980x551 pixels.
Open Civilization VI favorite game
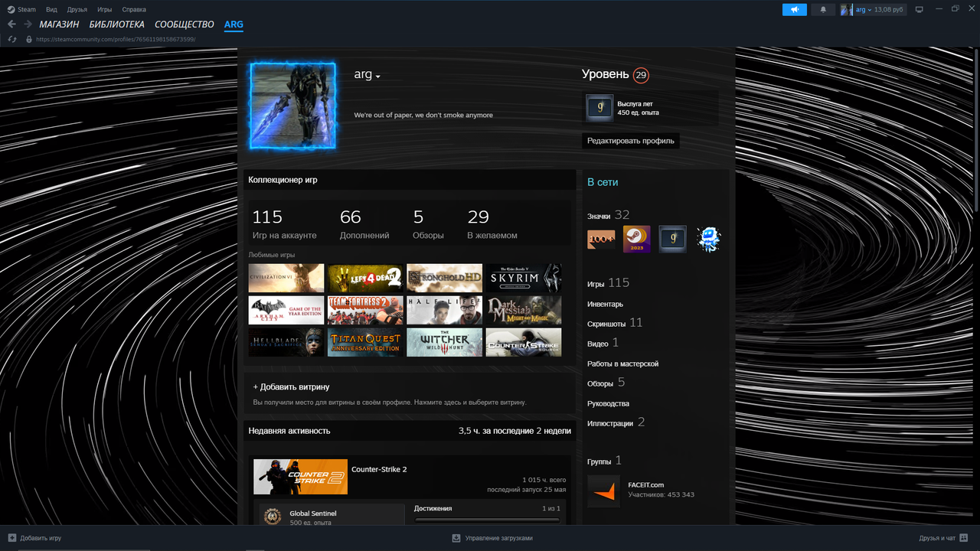tap(286, 279)
